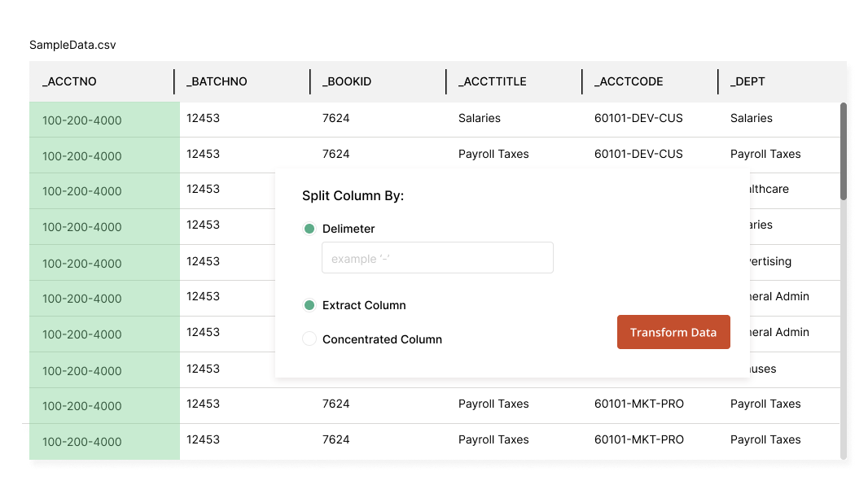Click the _BATCHNO column header
868x498 pixels.
click(214, 81)
